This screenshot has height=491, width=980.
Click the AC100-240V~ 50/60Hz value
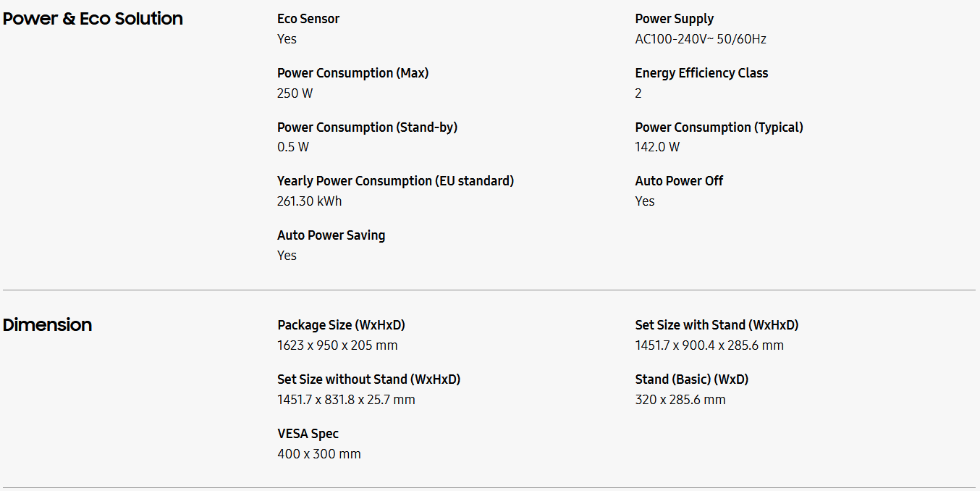click(x=700, y=39)
